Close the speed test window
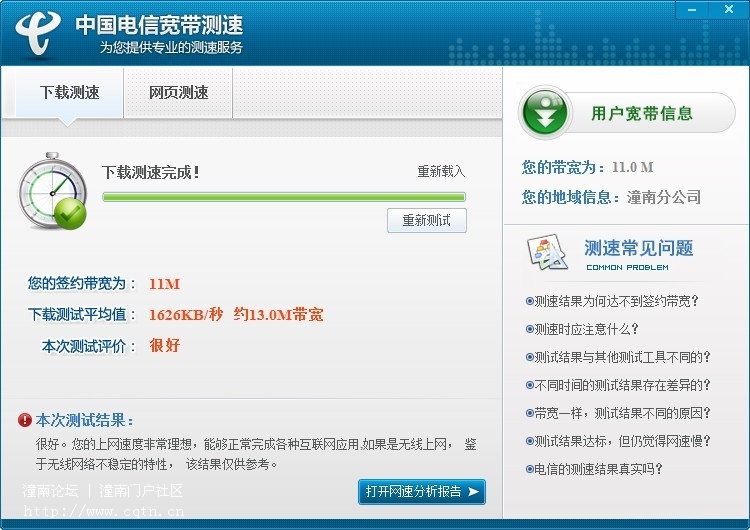This screenshot has width=750, height=530. coord(728,10)
